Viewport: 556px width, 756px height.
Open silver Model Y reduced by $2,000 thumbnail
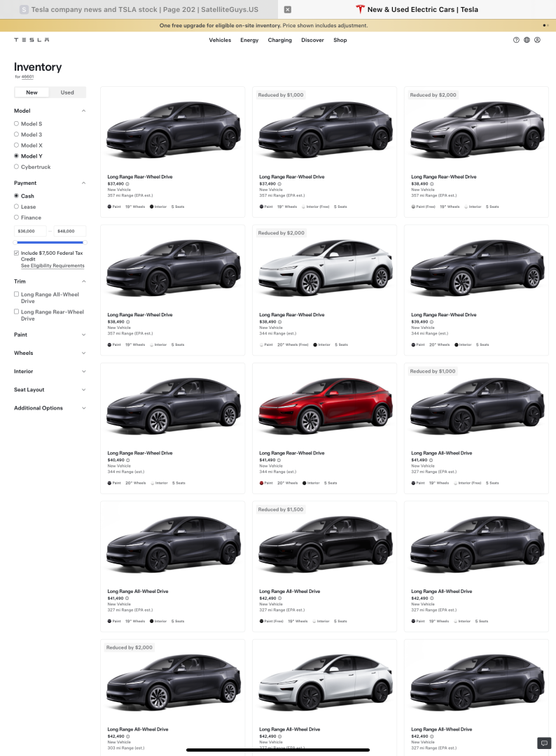point(477,130)
